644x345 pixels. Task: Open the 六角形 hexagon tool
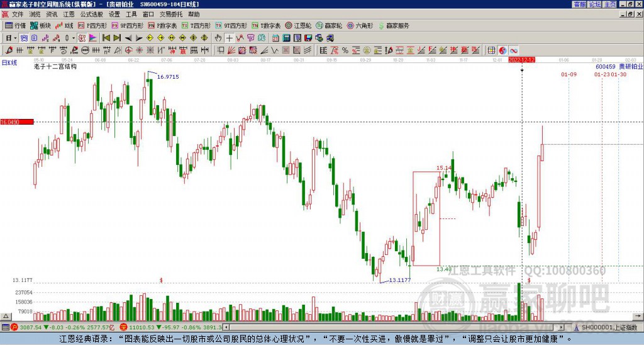click(x=360, y=25)
